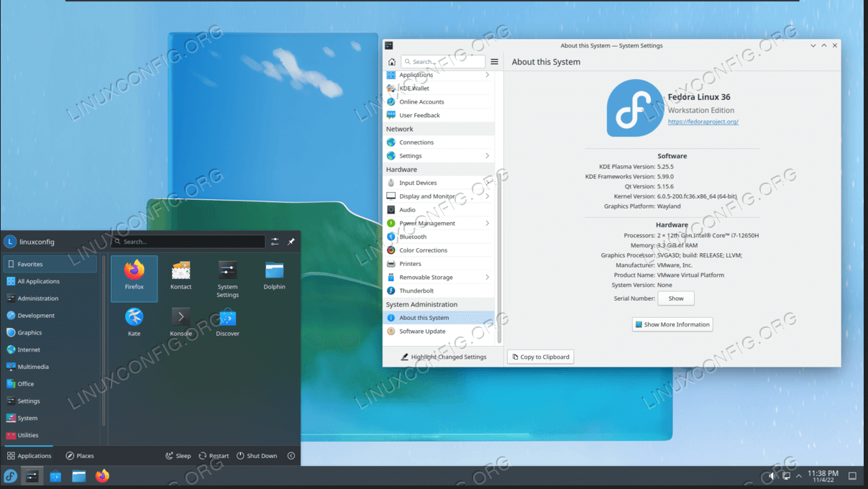
Task: Select Administration category in launcher
Action: [50, 298]
